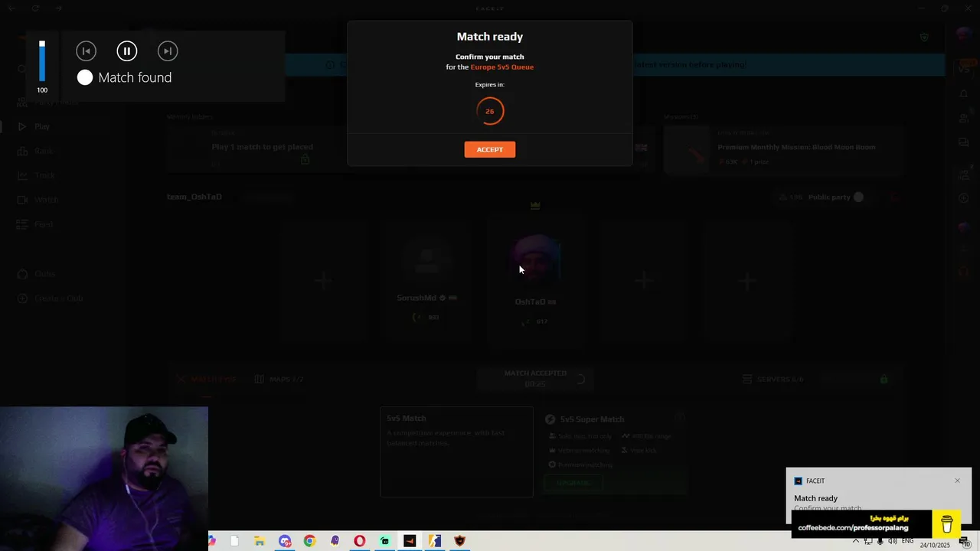Viewport: 980px width, 551px height.
Task: Toggle the Public party switch
Action: [858, 197]
